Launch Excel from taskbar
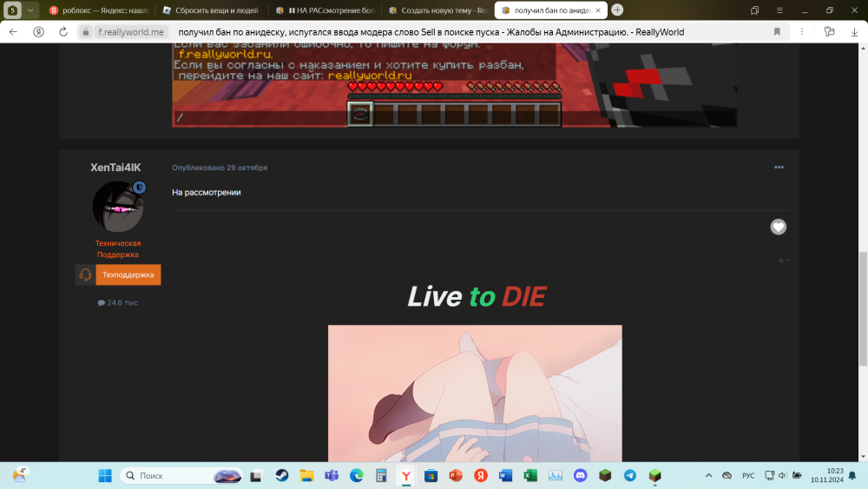Image resolution: width=868 pixels, height=489 pixels. (x=530, y=475)
